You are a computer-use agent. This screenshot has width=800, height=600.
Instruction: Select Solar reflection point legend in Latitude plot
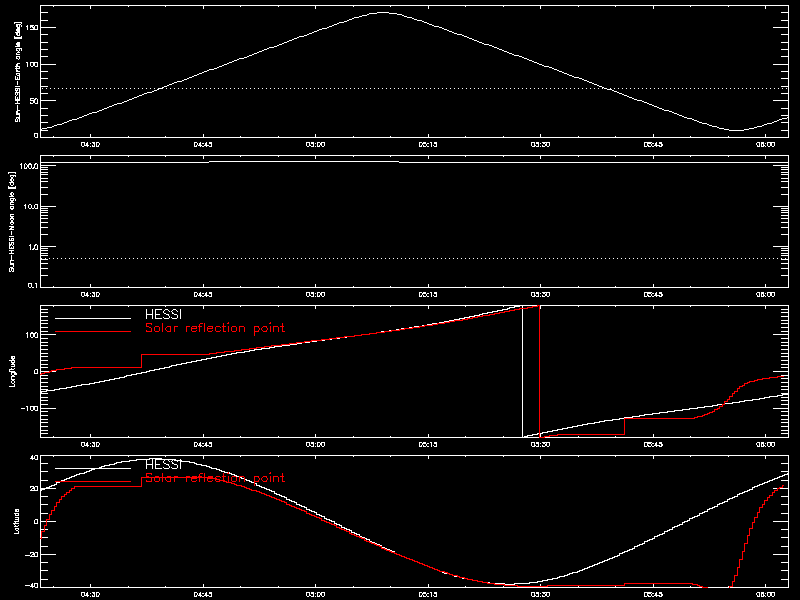[x=215, y=478]
